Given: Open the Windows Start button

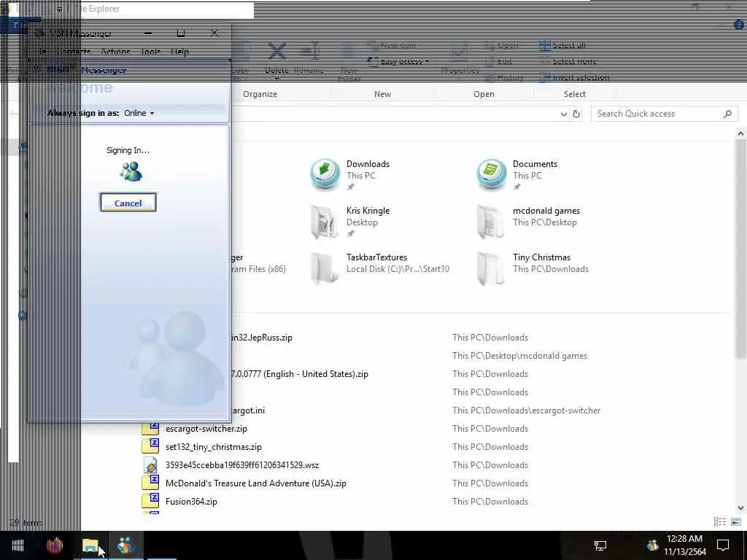Looking at the screenshot, I should click(18, 545).
